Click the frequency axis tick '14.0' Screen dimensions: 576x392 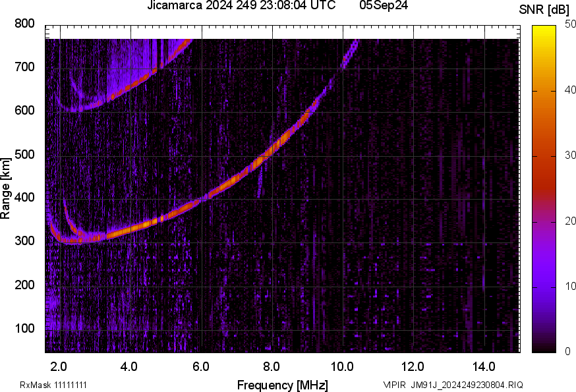[x=484, y=367]
